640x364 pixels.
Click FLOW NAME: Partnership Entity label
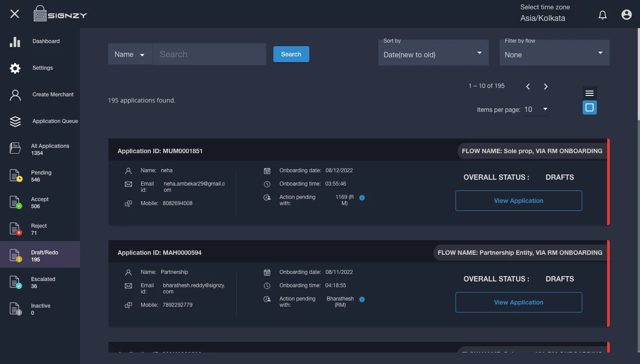pos(520,253)
